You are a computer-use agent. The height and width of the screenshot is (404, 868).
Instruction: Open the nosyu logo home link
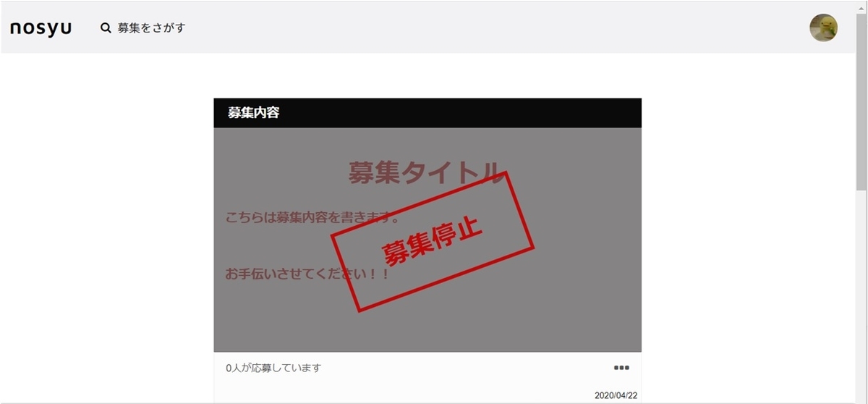[x=41, y=28]
